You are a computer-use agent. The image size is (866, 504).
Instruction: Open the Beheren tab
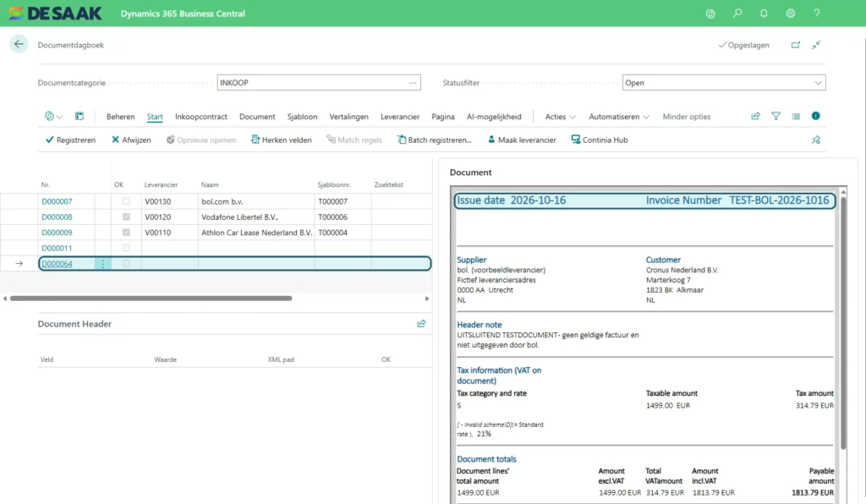[x=120, y=117]
